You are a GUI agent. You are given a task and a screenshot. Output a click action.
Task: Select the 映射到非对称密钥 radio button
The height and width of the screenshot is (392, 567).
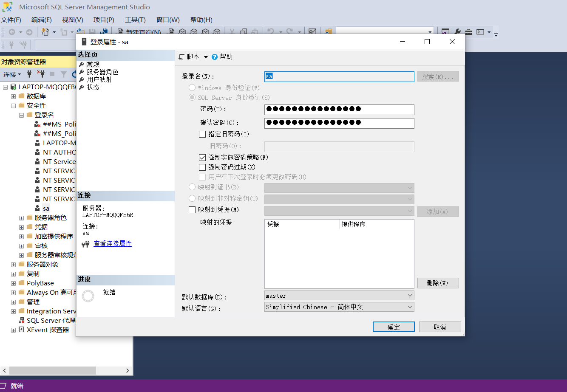pyautogui.click(x=192, y=198)
